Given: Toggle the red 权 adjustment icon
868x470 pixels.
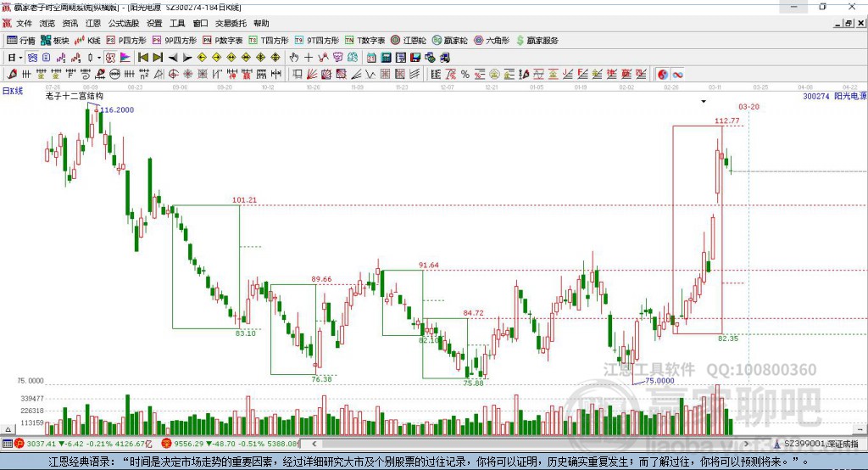Looking at the screenshot, I should pyautogui.click(x=111, y=58).
